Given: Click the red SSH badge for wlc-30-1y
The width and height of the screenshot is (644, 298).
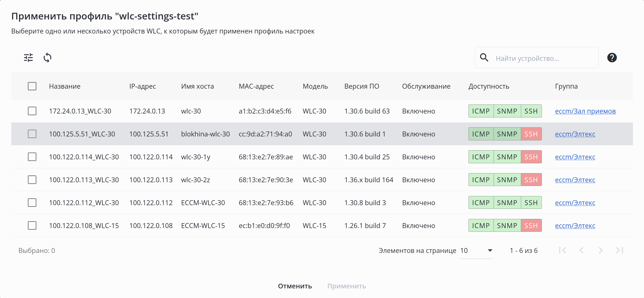Looking at the screenshot, I should (531, 157).
